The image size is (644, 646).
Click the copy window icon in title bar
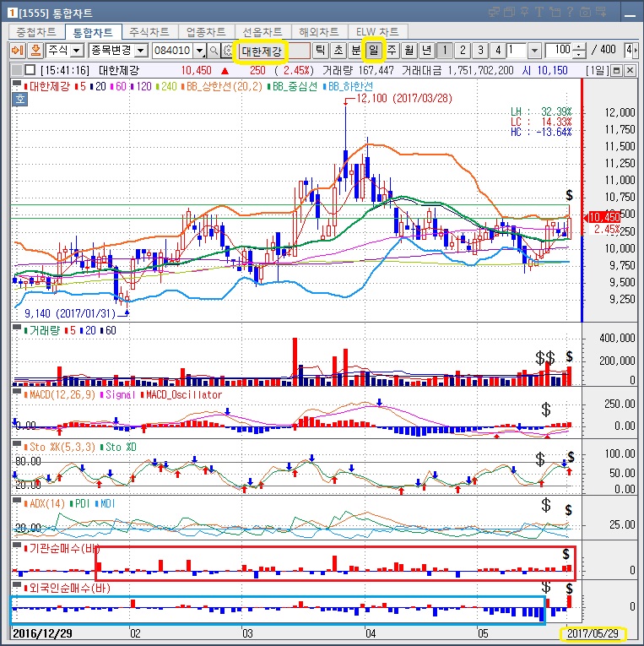pyautogui.click(x=509, y=12)
